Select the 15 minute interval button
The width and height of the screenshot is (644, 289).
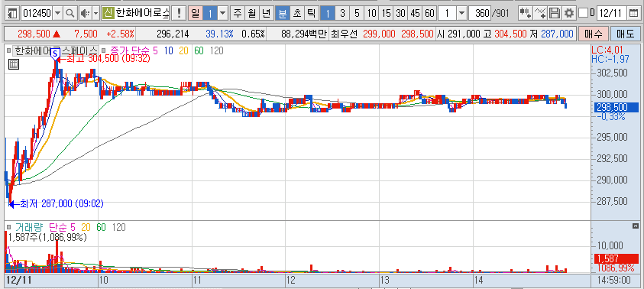click(386, 14)
